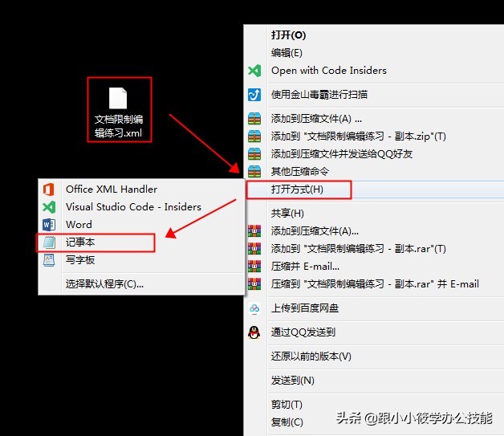The height and width of the screenshot is (436, 504).
Task: Click the 记事本 notepad icon
Action: [x=48, y=242]
